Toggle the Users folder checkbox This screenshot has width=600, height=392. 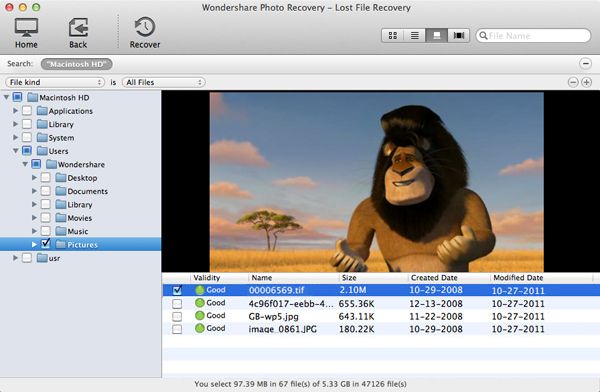pos(27,150)
